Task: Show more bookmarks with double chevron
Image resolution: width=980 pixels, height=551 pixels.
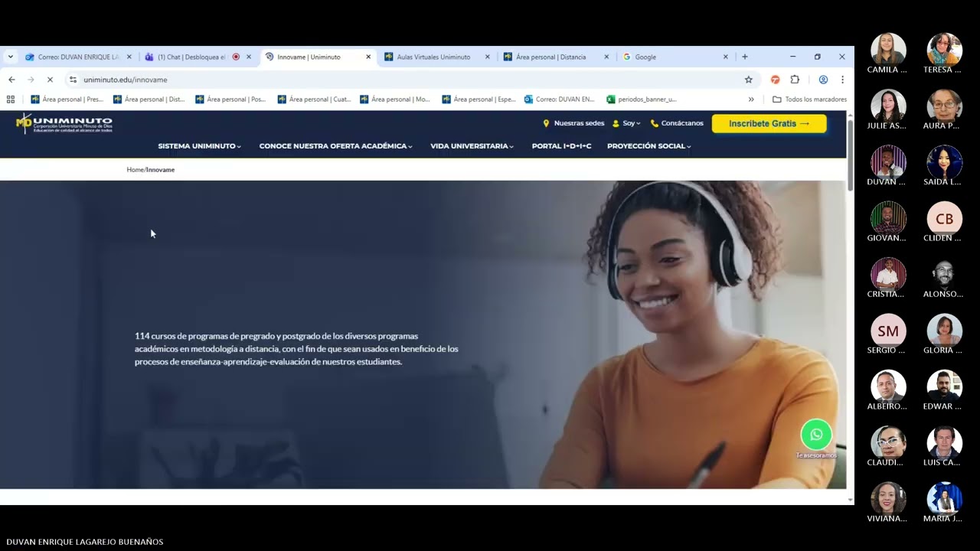Action: coord(751,99)
